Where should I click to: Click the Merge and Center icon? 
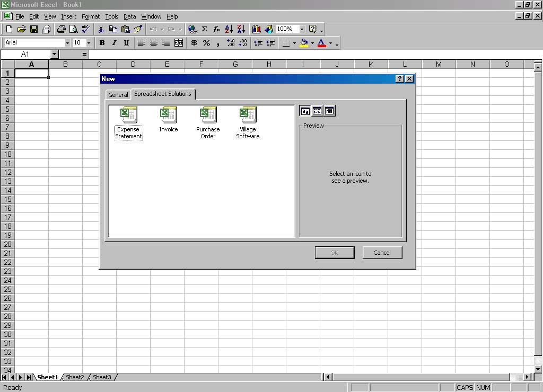pyautogui.click(x=179, y=43)
